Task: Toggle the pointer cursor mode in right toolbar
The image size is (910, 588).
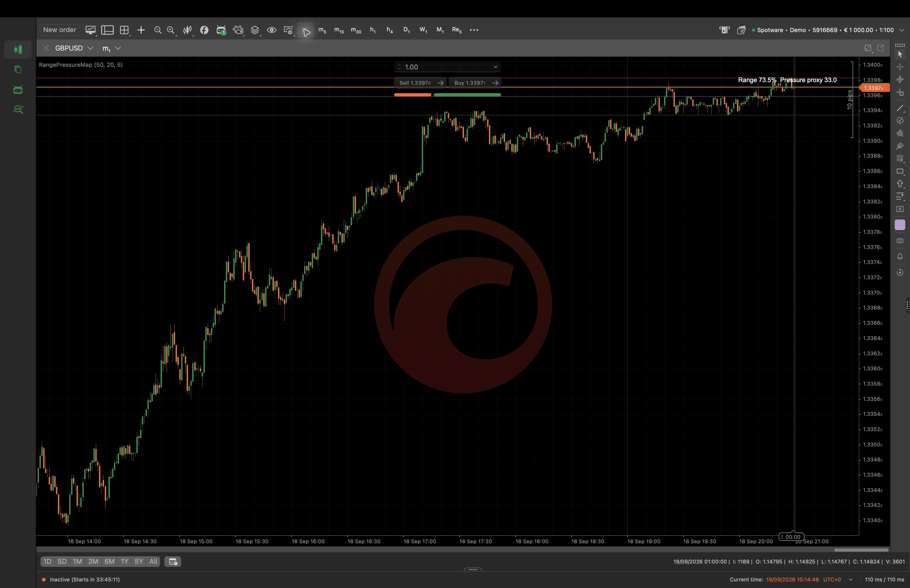Action: [x=900, y=54]
